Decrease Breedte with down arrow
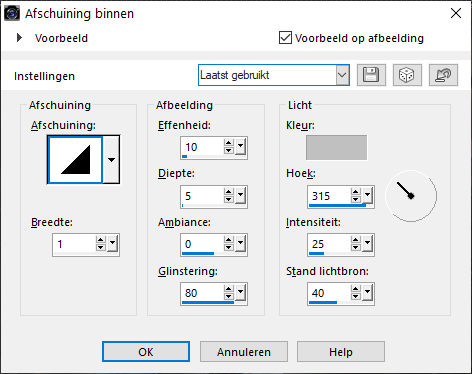This screenshot has width=472, height=374. [x=100, y=248]
